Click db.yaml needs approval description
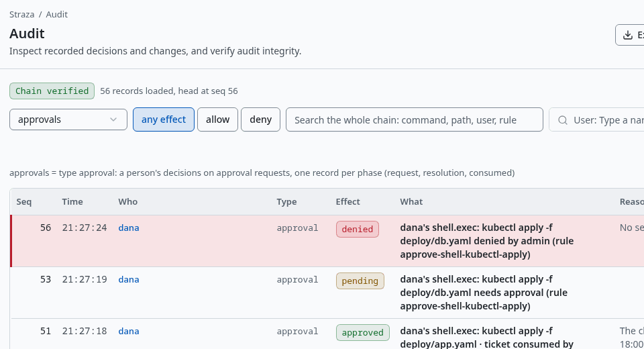Viewport: 644px width, 349px height. (484, 293)
